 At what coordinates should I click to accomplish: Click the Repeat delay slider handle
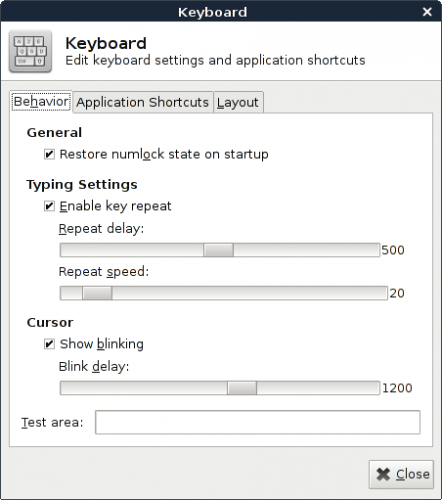point(219,250)
